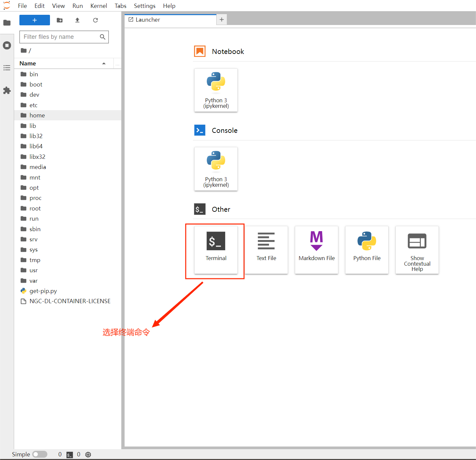This screenshot has height=460, width=476.
Task: Open the Tabs menu
Action: (x=120, y=6)
